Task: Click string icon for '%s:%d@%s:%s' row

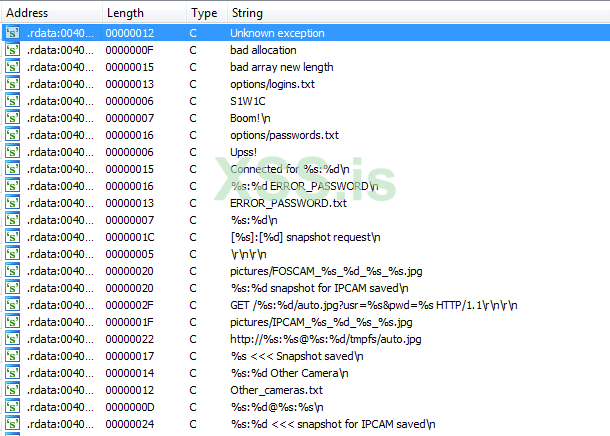Action: pyautogui.click(x=12, y=407)
